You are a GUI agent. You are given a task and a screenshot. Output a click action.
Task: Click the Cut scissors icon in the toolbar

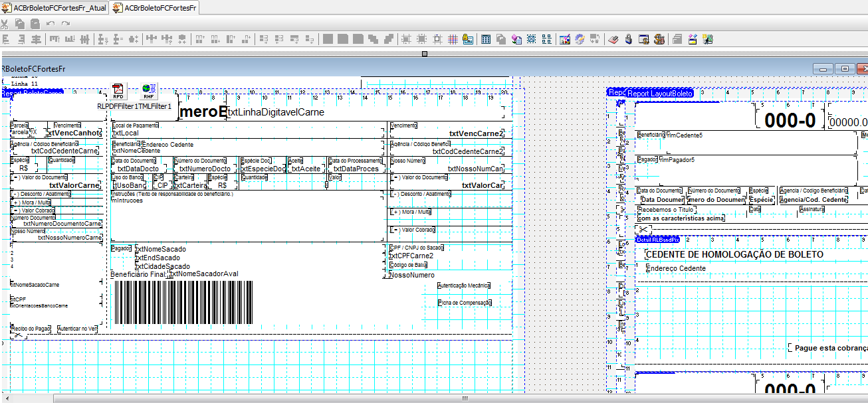[5, 24]
